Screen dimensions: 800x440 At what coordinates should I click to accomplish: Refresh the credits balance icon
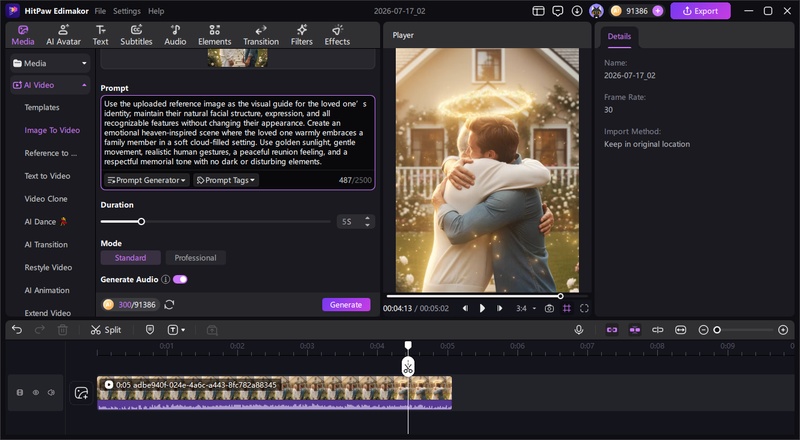pos(169,305)
